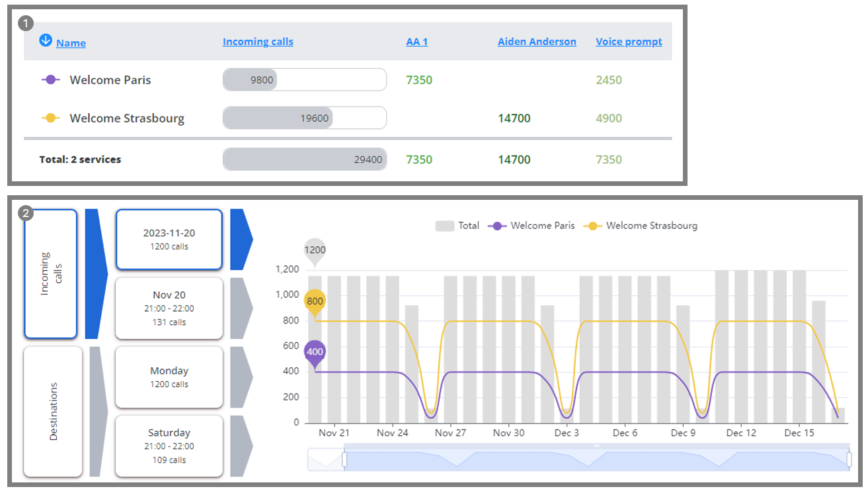Screen dimensions: 868x493
Task: Click the yellow 800 pin marker on chart
Action: coord(315,302)
